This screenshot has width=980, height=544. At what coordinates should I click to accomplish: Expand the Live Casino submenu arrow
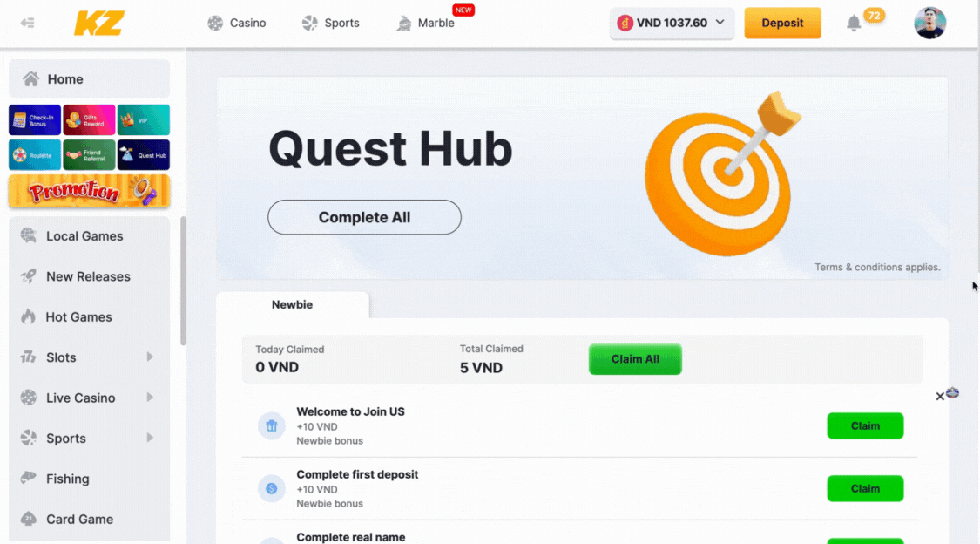150,398
